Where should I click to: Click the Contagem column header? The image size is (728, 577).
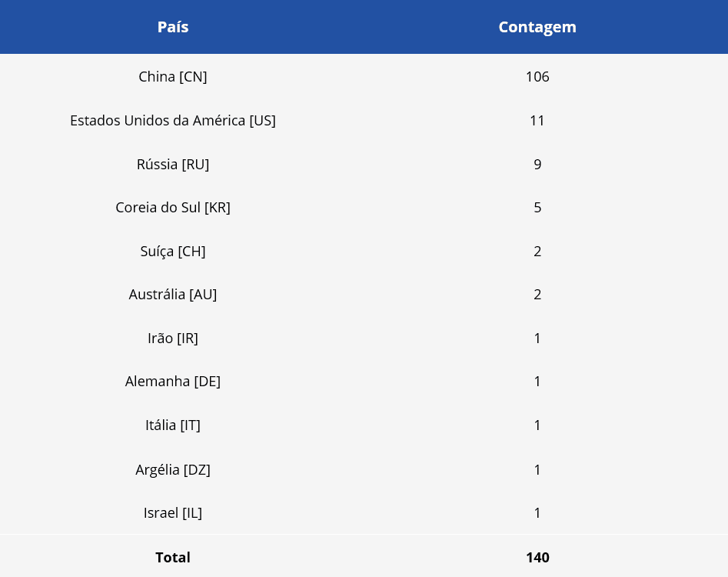pos(537,27)
